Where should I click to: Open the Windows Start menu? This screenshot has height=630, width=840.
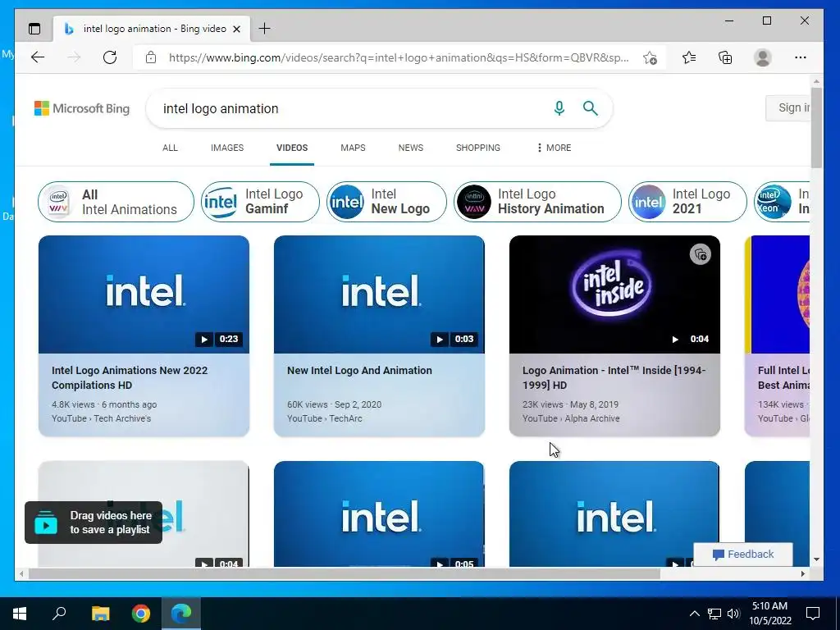(20, 614)
